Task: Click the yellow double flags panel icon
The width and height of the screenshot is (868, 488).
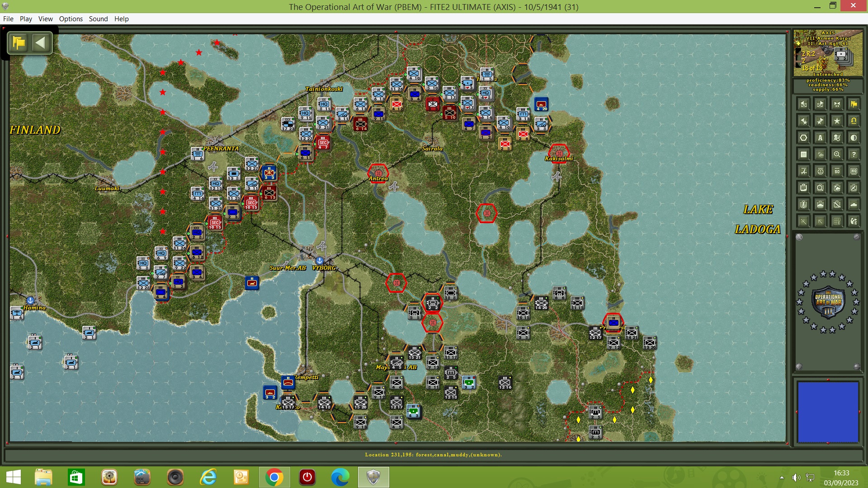Action: click(854, 104)
